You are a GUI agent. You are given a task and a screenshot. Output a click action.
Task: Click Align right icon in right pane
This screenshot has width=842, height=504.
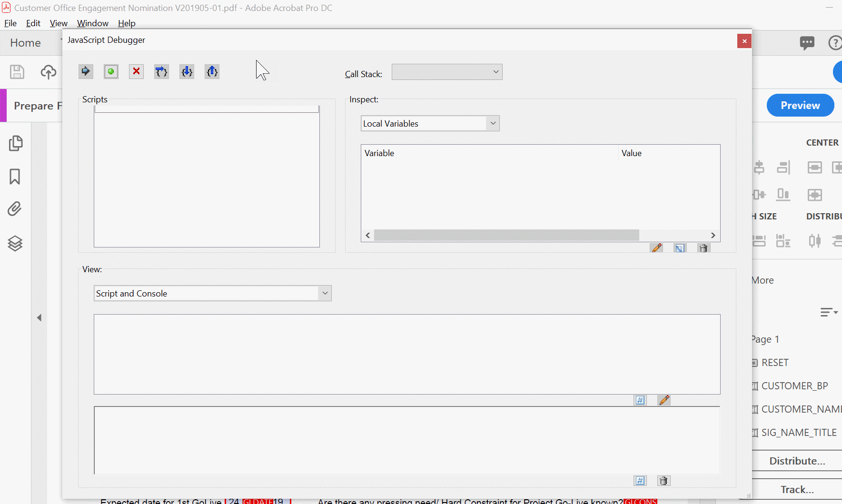783,168
